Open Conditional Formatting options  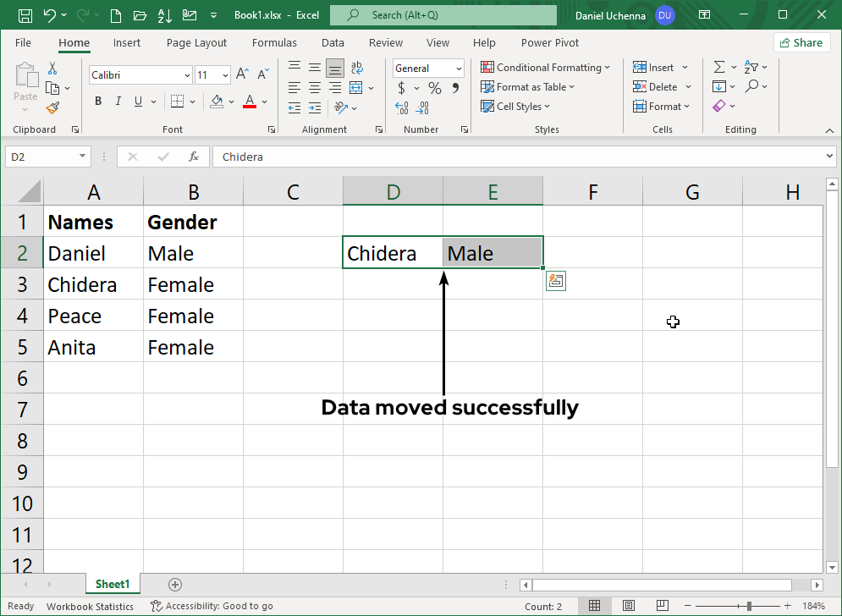click(546, 67)
